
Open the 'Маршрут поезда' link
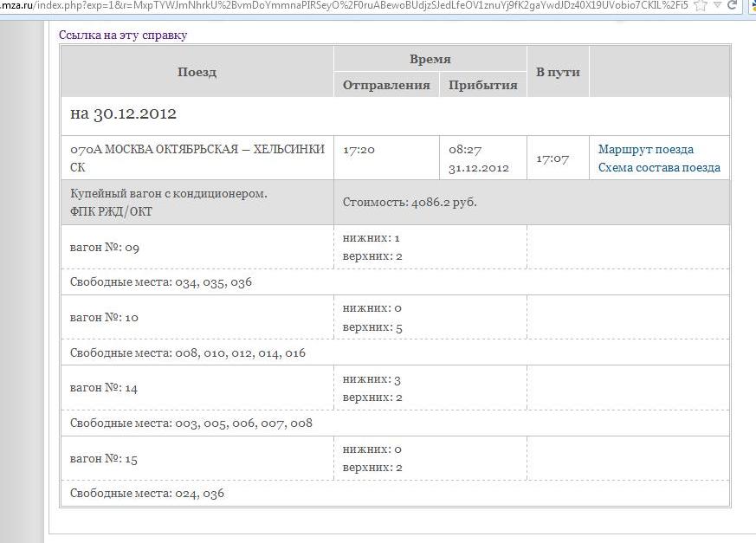[x=645, y=149]
